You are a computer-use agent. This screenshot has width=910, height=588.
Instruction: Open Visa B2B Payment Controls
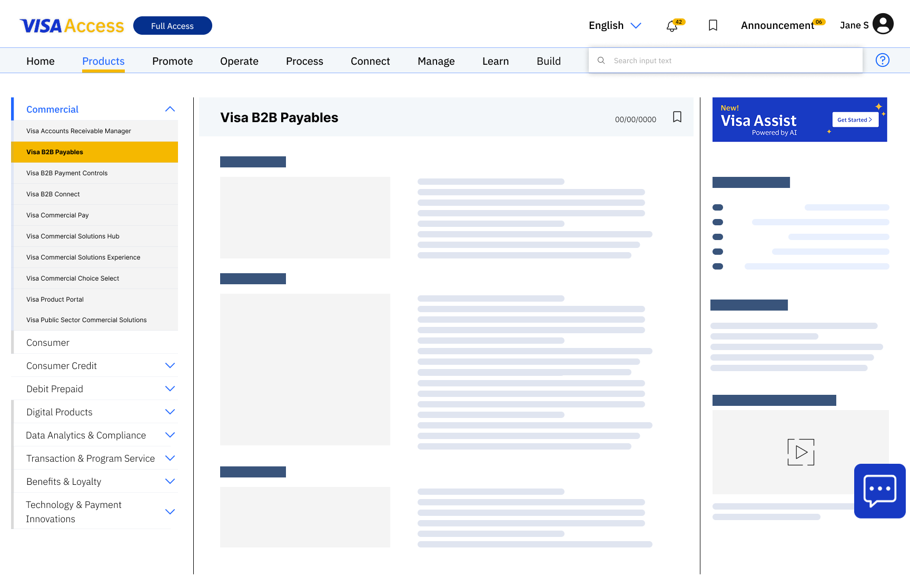click(x=95, y=173)
